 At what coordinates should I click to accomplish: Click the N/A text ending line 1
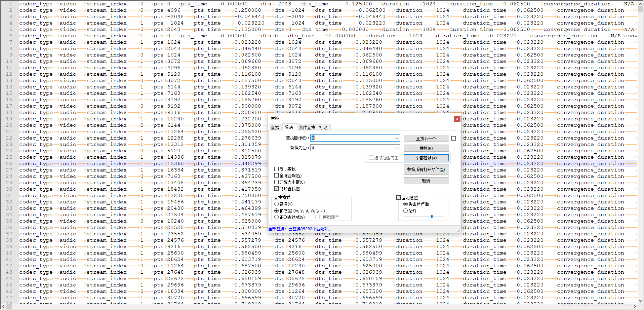click(629, 4)
